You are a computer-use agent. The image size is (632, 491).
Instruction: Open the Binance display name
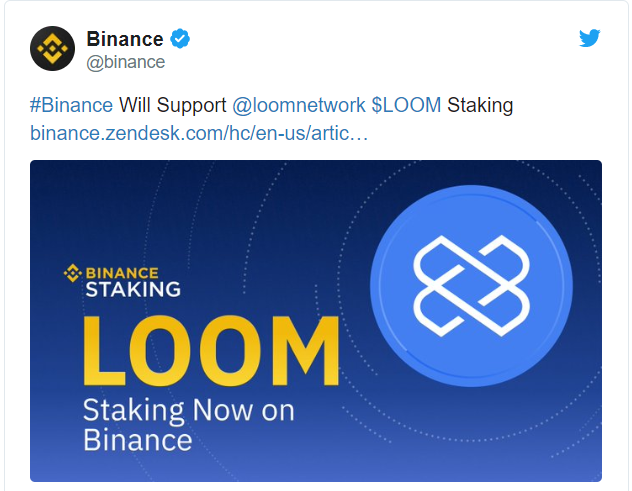(x=125, y=39)
